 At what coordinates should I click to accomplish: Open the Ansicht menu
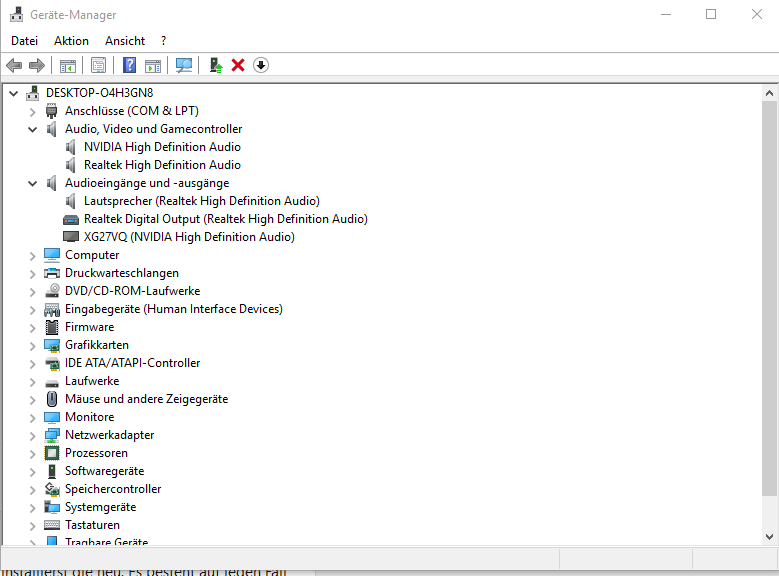tap(125, 41)
